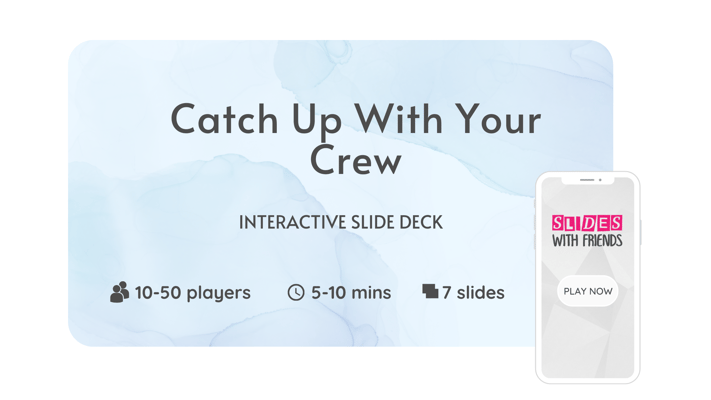Screen dimensions: 711x400
Task: Click the phone's front camera dot
Action: click(600, 180)
